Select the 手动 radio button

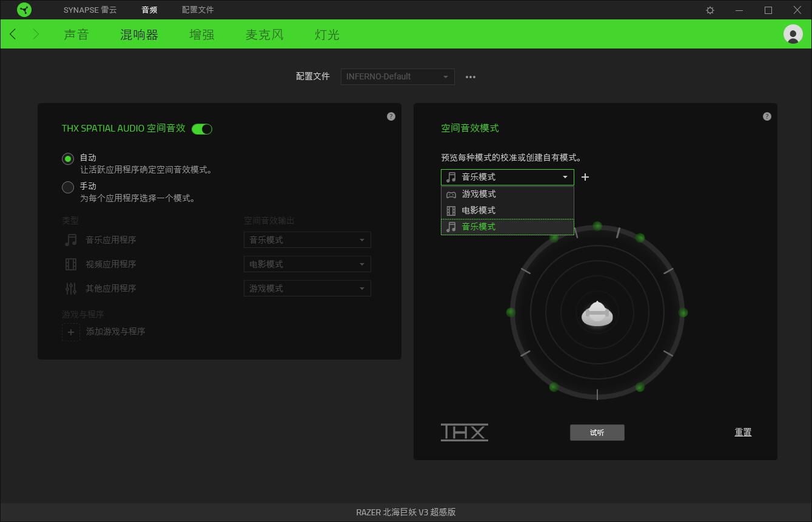[67, 187]
